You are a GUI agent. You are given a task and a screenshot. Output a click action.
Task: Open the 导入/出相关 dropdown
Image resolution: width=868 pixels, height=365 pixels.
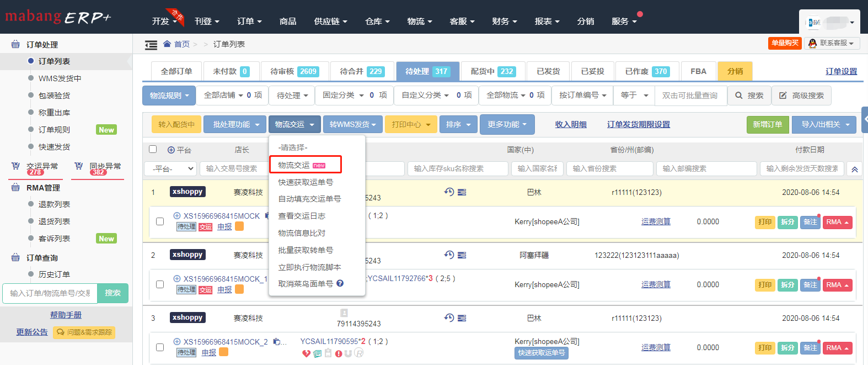click(824, 124)
